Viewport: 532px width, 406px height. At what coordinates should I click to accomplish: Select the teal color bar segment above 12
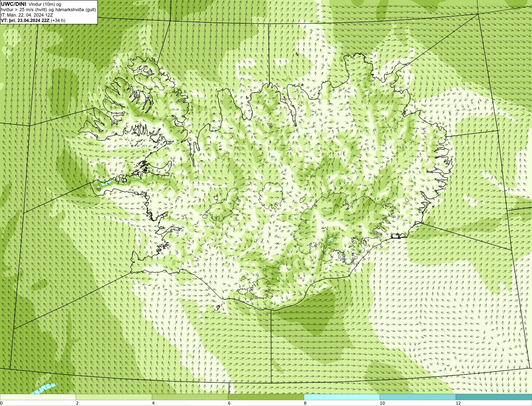coord(494,397)
